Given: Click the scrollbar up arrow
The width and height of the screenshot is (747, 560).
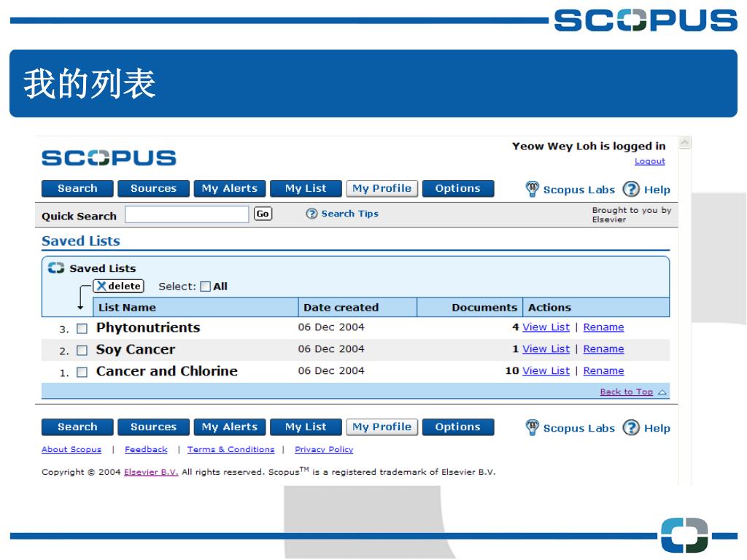Looking at the screenshot, I should coord(684,142).
